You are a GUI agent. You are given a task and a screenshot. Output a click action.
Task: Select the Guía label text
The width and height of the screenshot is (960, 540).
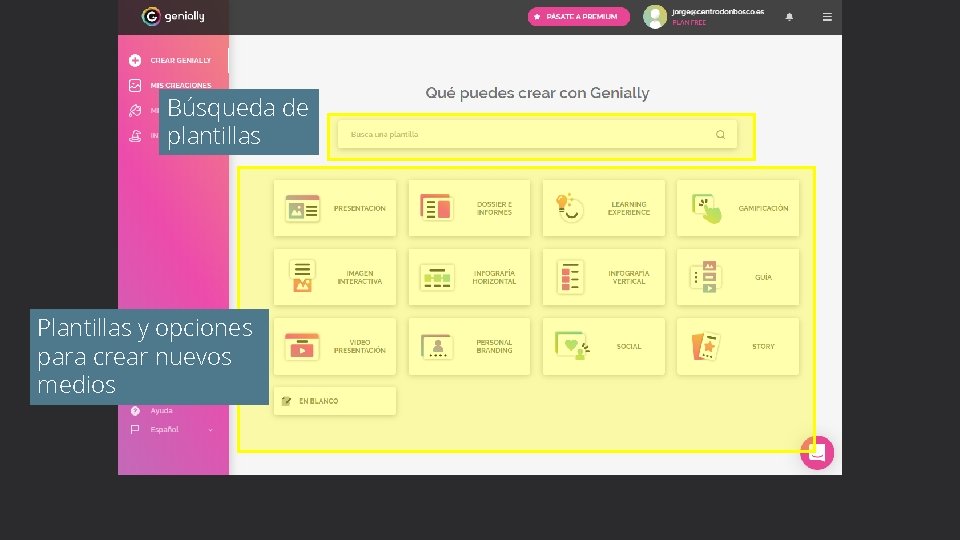pyautogui.click(x=763, y=277)
